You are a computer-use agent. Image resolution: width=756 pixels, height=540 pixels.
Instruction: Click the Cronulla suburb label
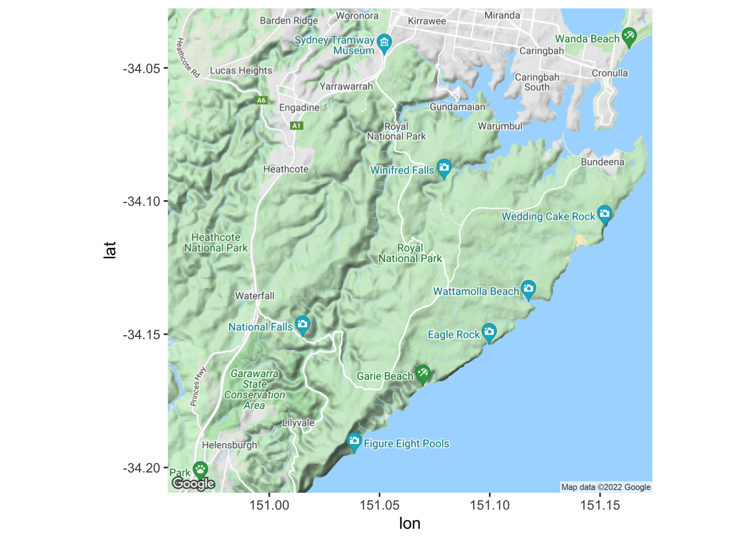(610, 73)
